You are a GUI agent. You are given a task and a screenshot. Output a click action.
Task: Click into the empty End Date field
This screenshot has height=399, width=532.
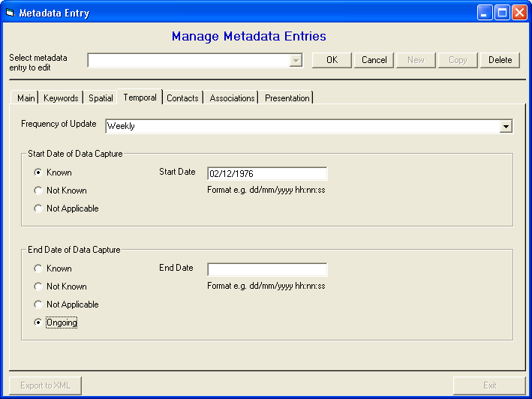267,269
